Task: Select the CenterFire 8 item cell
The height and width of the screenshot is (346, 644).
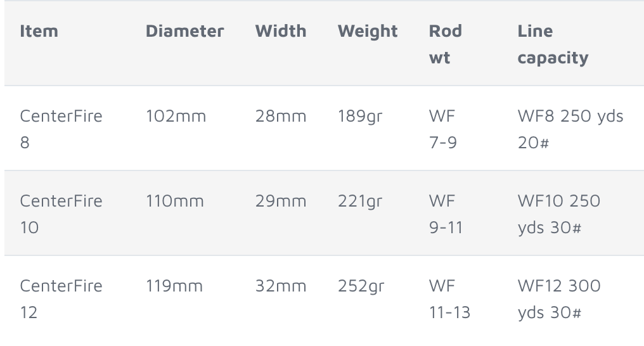Action: pyautogui.click(x=61, y=129)
